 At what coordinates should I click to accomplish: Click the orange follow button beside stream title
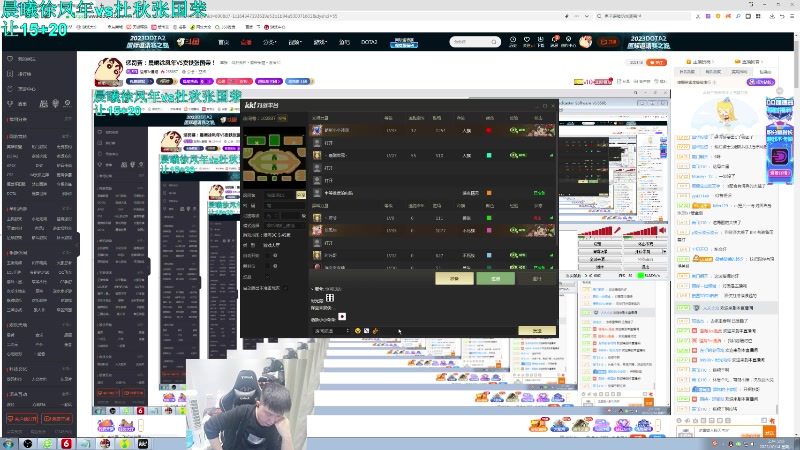657,62
